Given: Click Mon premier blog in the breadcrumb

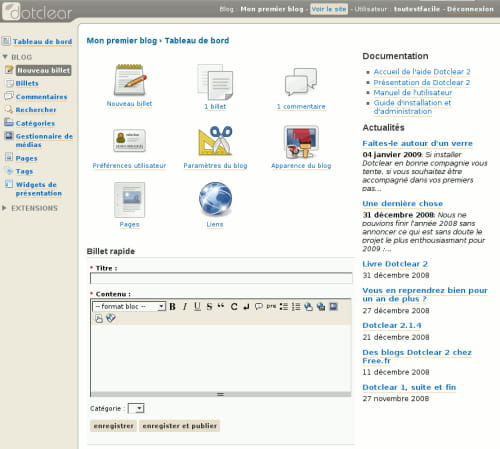Looking at the screenshot, I should point(122,41).
